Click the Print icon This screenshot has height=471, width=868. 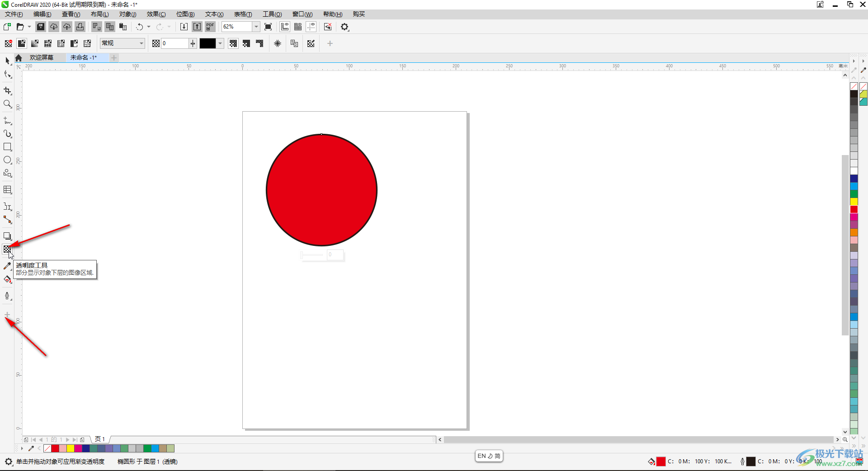click(80, 27)
